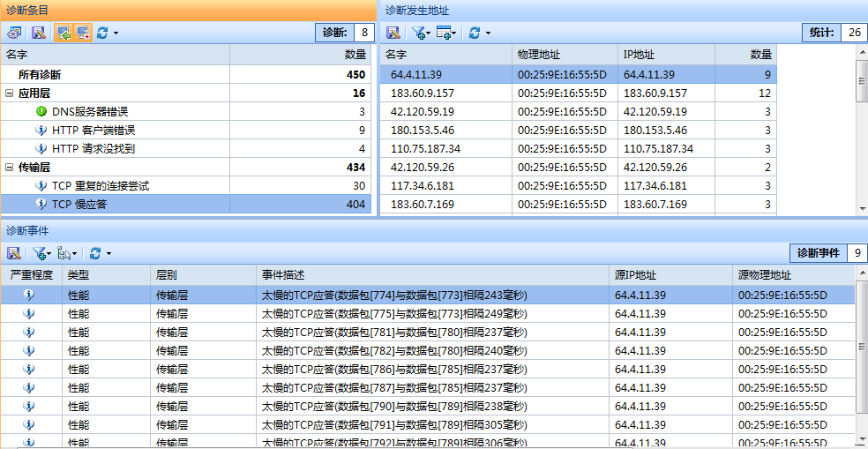Open diagnosis settings gear icon
Screen dimensions: 868x449
14,33
